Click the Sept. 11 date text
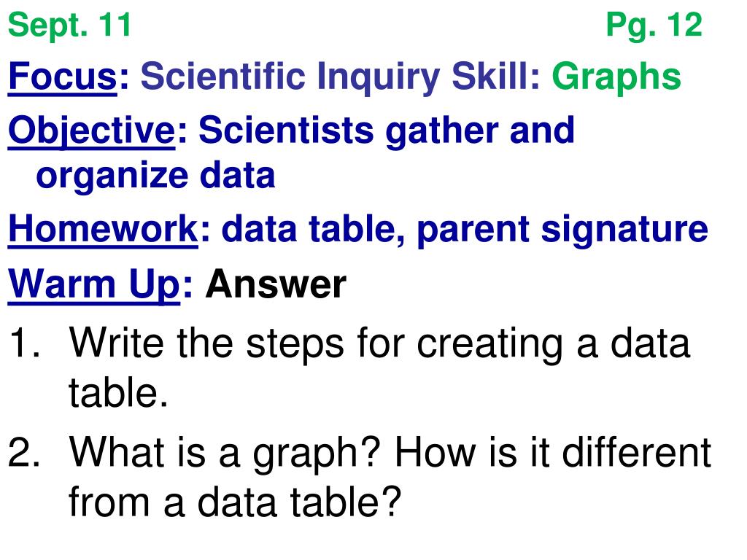The width and height of the screenshot is (747, 560). pyautogui.click(x=69, y=26)
